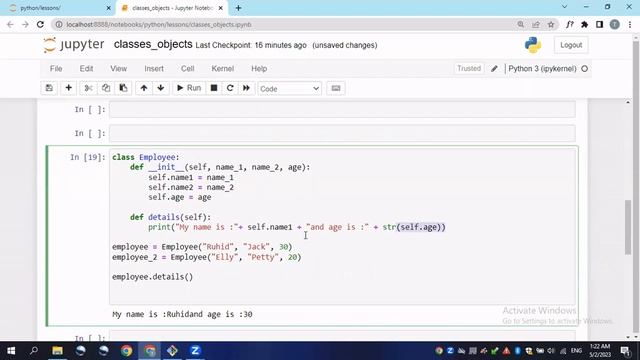
Task: Open the Edit menu
Action: click(86, 69)
